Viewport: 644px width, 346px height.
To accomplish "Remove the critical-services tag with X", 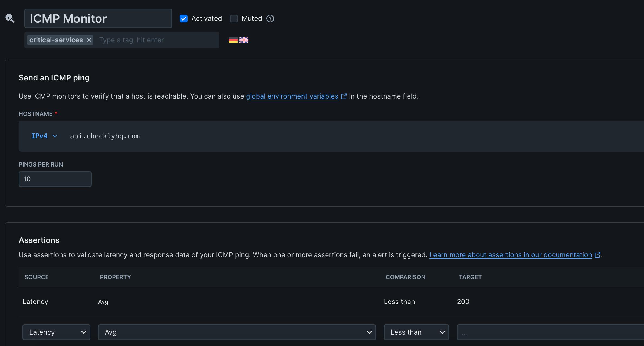I will (89, 40).
